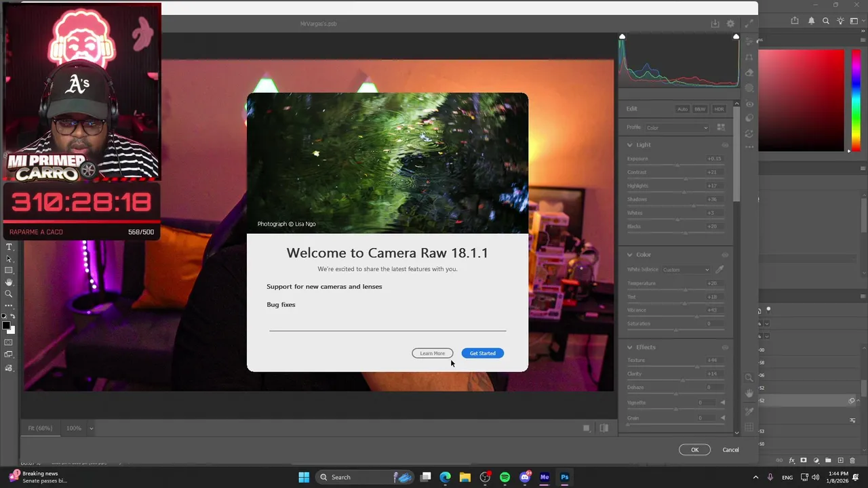The height and width of the screenshot is (488, 868).
Task: Click Photoshop foreground color swatch
Action: [x=6, y=327]
